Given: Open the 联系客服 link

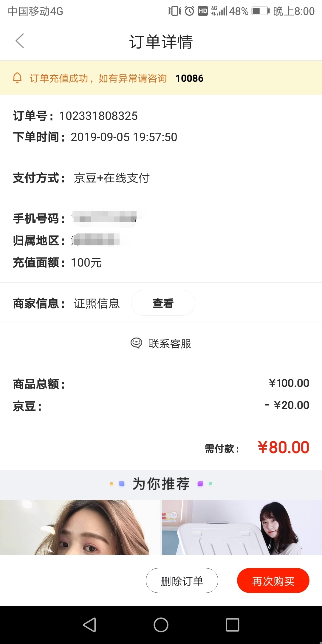Looking at the screenshot, I should pyautogui.click(x=170, y=344).
